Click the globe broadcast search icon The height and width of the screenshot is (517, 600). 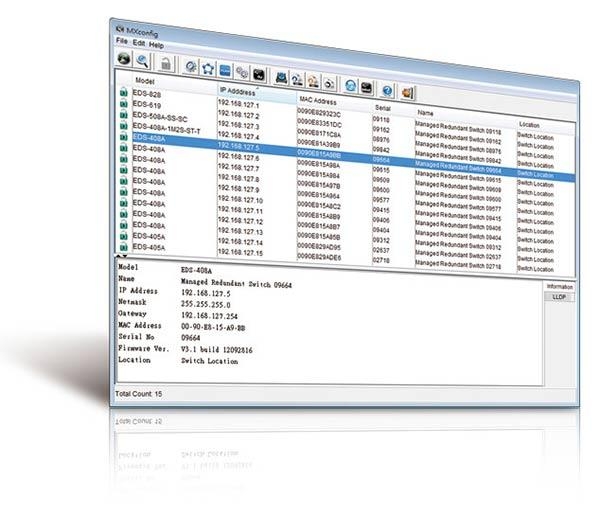[124, 59]
